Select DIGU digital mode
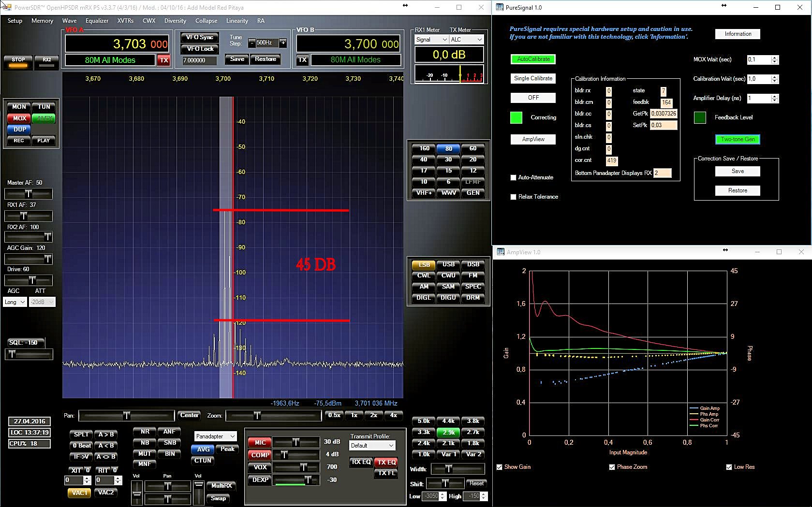Image resolution: width=812 pixels, height=507 pixels. coord(448,298)
